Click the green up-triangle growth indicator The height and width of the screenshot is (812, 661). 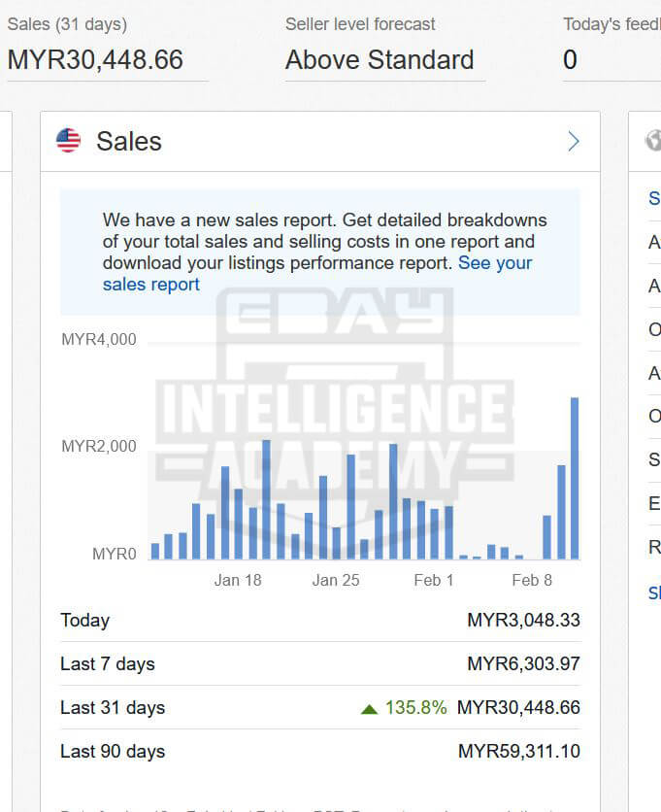(369, 709)
